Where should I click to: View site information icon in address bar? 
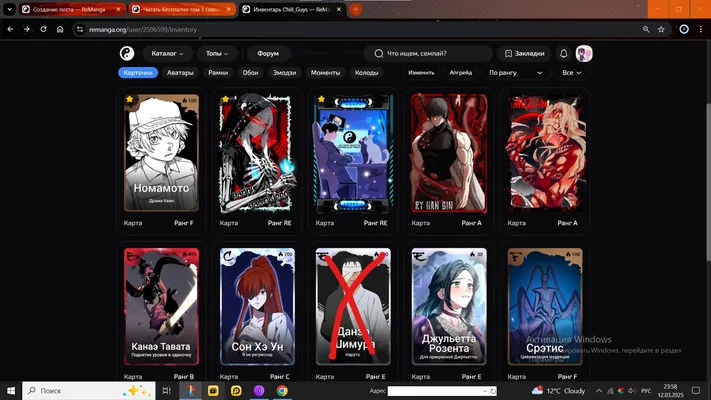coord(80,29)
